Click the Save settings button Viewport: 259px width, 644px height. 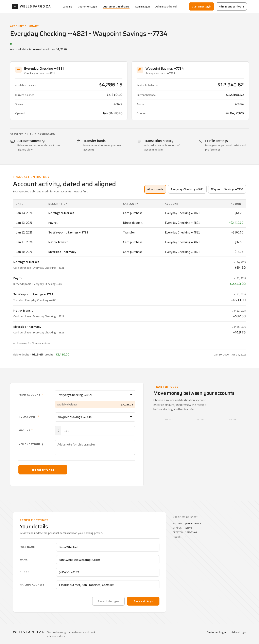[x=143, y=601]
